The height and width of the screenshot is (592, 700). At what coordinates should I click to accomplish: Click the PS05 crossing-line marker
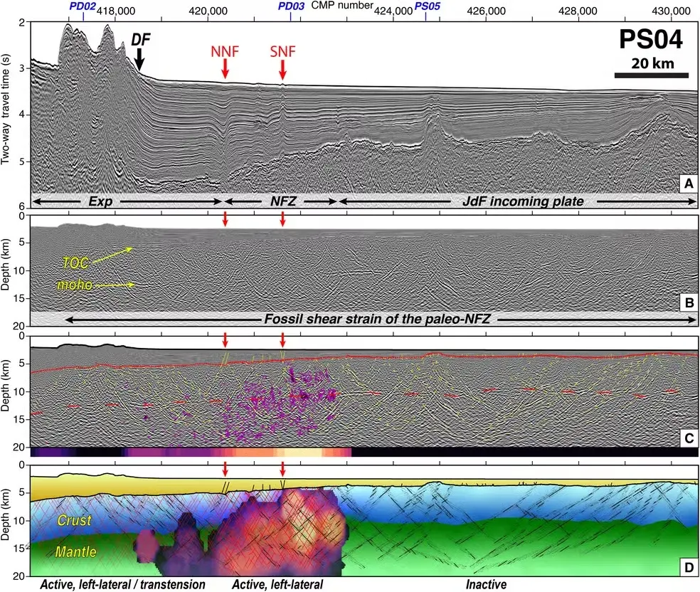427,6
